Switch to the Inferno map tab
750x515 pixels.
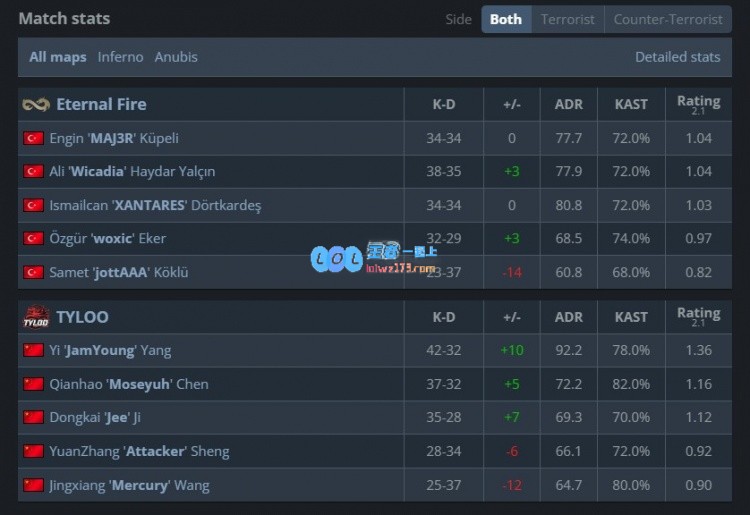(120, 57)
